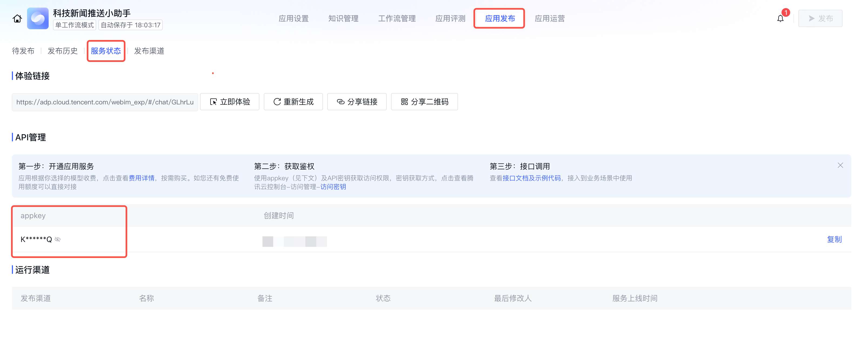Viewport: 868px width, 345px height.
Task: Close the API steps info banner
Action: (x=840, y=165)
